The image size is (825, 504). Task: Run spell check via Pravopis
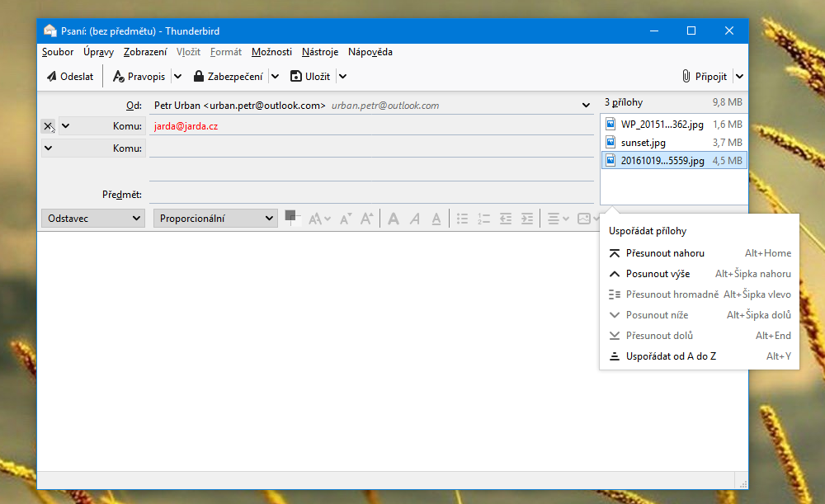pyautogui.click(x=139, y=77)
